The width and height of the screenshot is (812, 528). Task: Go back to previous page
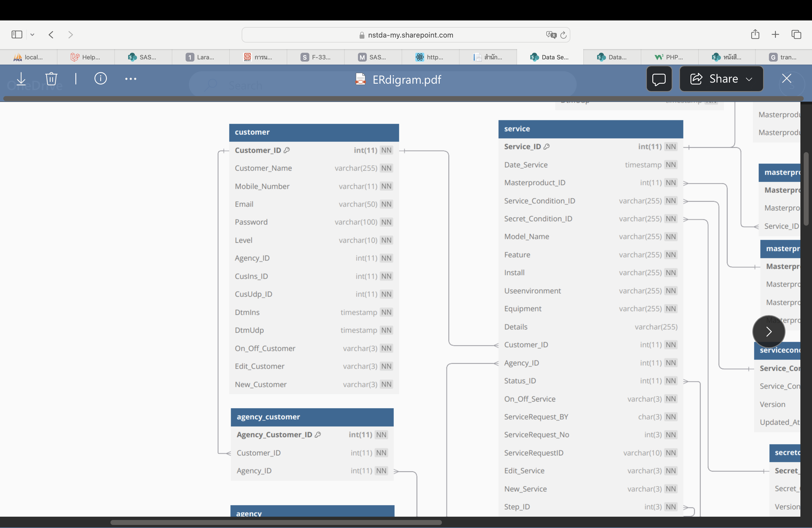pyautogui.click(x=51, y=35)
